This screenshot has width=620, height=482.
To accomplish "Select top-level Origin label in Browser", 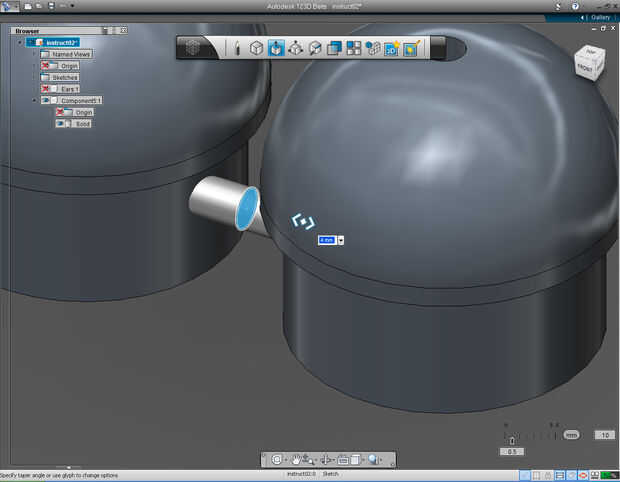I will (x=69, y=66).
